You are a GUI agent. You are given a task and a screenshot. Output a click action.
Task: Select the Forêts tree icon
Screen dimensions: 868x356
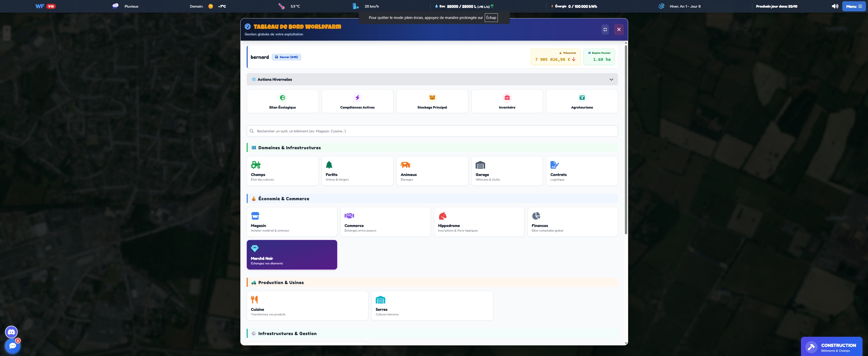(329, 165)
